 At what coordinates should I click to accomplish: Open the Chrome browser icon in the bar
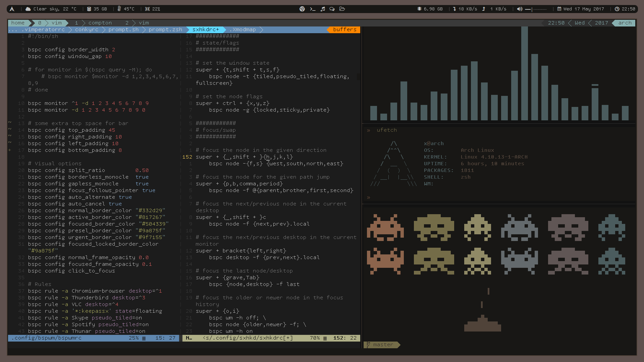pos(302,9)
